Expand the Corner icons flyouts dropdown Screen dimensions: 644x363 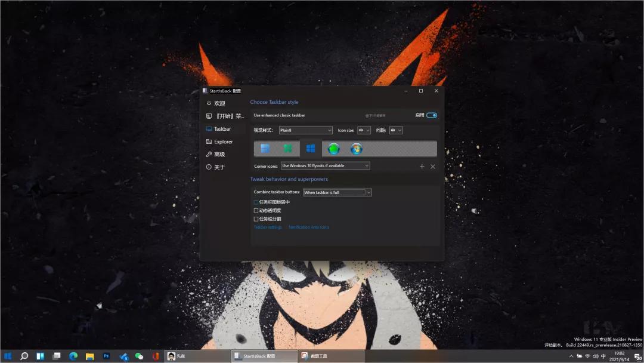(325, 166)
